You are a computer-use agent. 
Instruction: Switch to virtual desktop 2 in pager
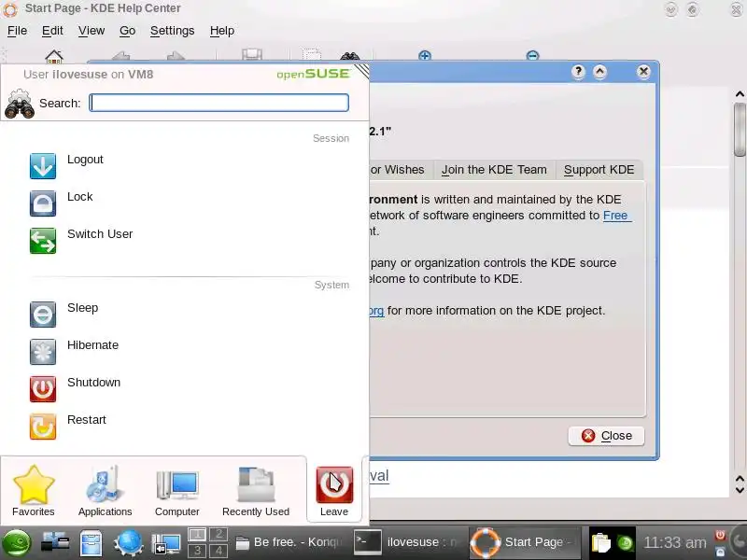click(218, 534)
